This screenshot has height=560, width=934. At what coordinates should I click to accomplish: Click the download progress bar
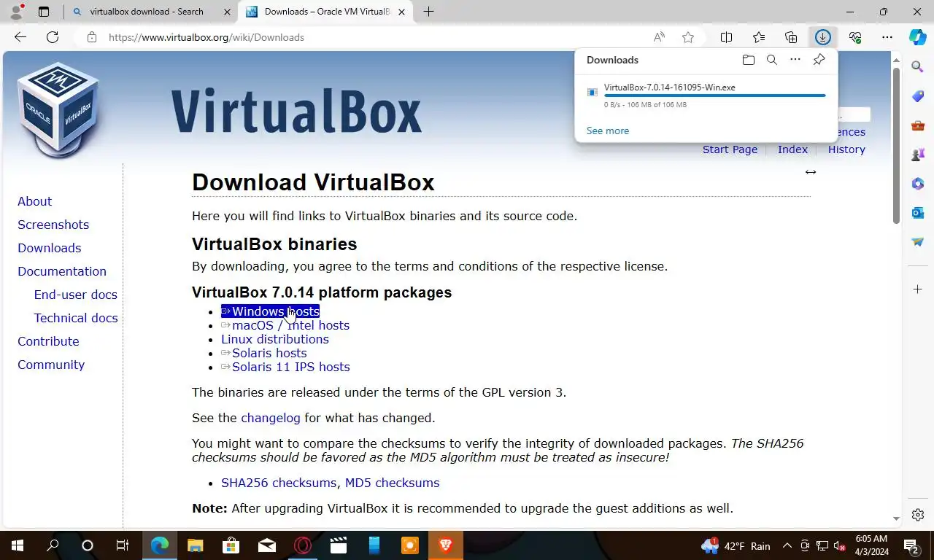click(715, 96)
